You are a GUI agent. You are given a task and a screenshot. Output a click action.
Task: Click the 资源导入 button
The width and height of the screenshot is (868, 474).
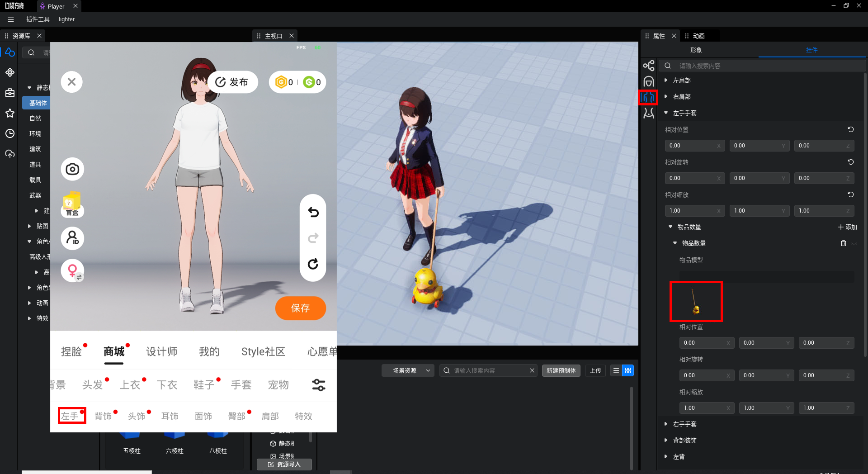[x=284, y=465]
